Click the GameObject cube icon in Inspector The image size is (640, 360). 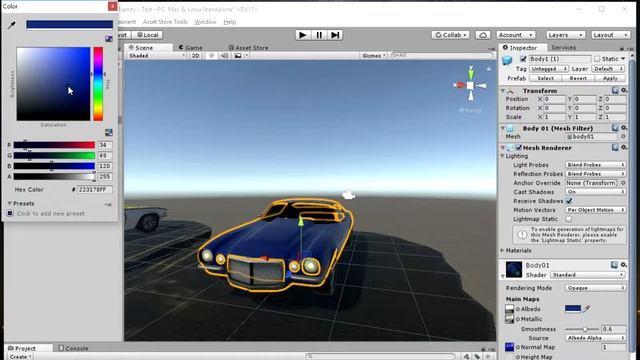pyautogui.click(x=507, y=61)
